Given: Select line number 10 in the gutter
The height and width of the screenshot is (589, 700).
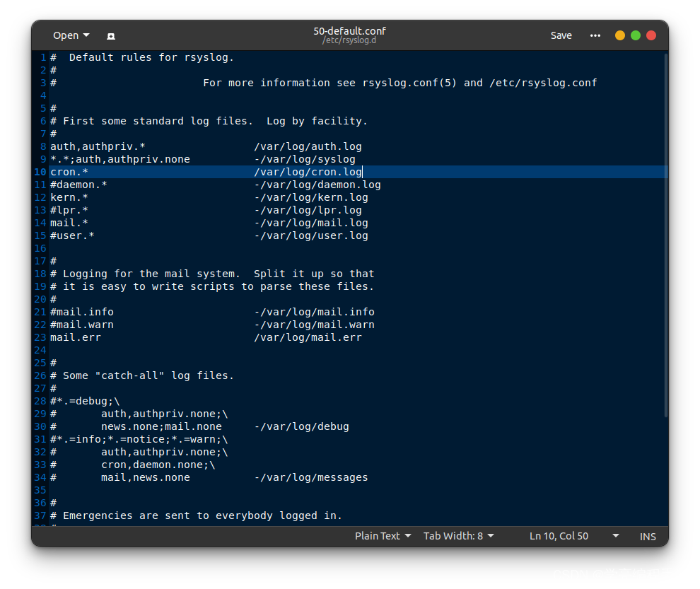Looking at the screenshot, I should point(40,171).
